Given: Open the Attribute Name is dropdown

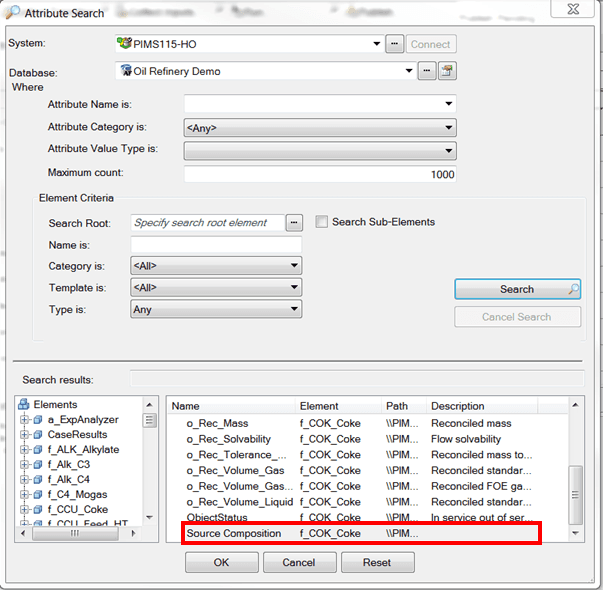Looking at the screenshot, I should tap(448, 104).
